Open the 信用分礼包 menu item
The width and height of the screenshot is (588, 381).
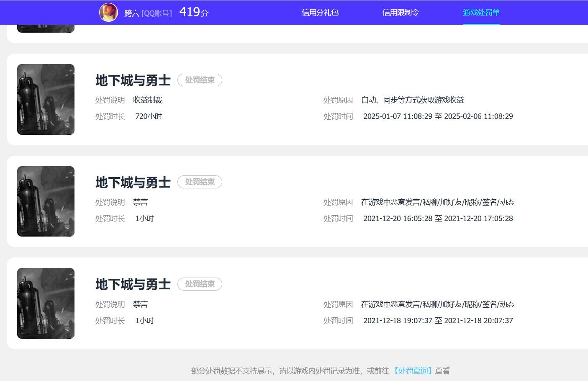tap(321, 13)
